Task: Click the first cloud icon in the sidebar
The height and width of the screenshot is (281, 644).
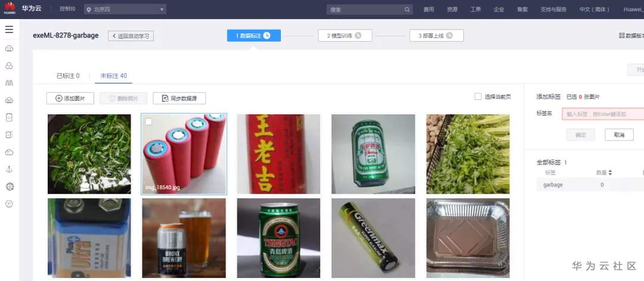Action: point(9,48)
